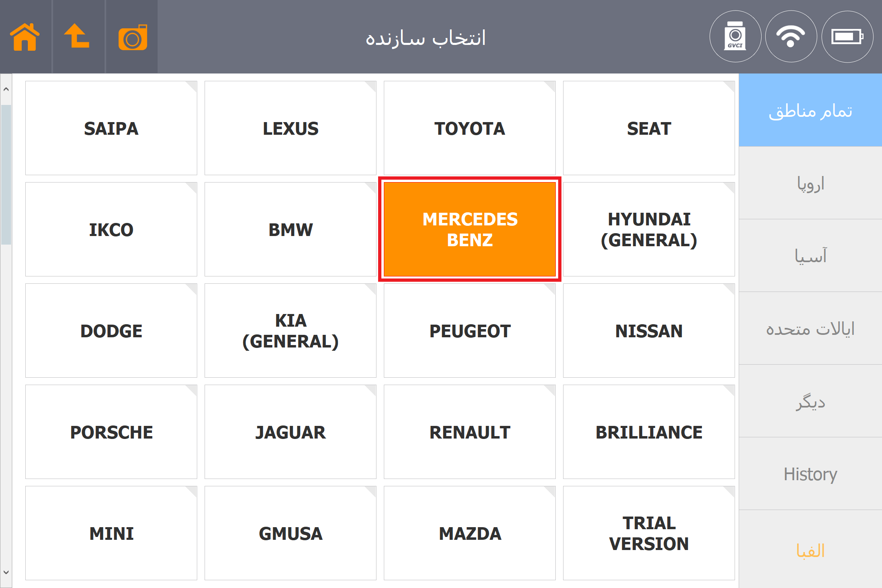Open the TRIAL VERSION tile
Screen dimensions: 882x588
click(649, 533)
